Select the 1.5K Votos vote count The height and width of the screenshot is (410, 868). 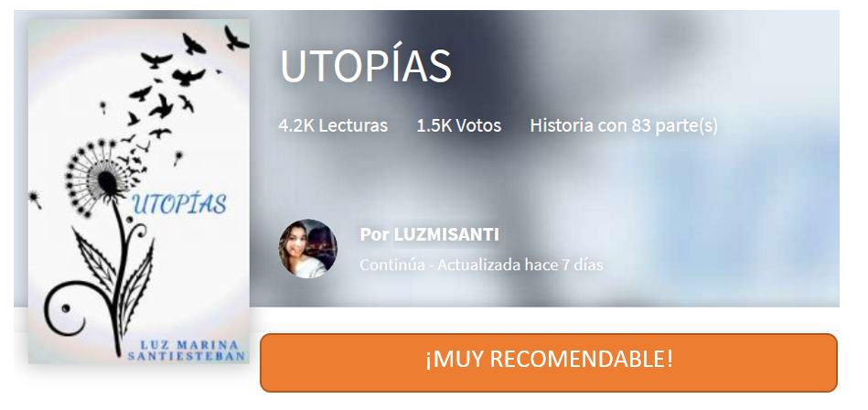459,125
